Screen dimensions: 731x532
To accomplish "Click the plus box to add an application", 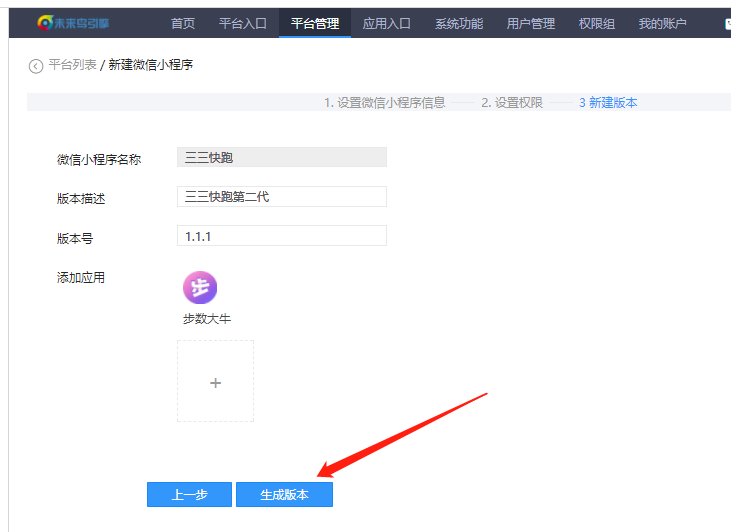I will point(215,381).
